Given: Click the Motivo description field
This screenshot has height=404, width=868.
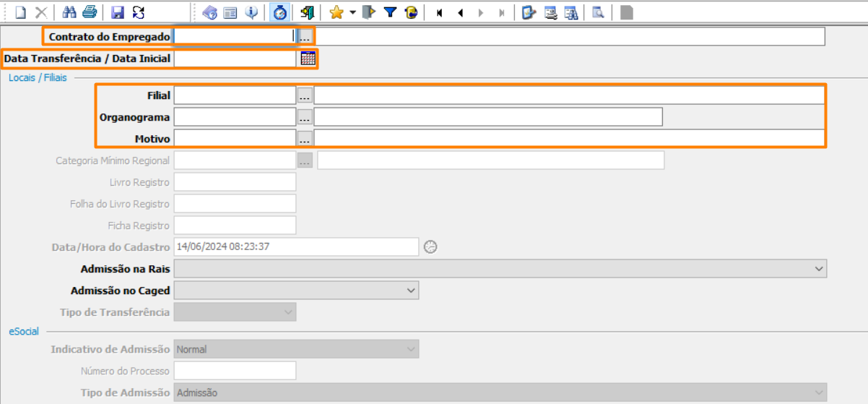Looking at the screenshot, I should (x=569, y=139).
